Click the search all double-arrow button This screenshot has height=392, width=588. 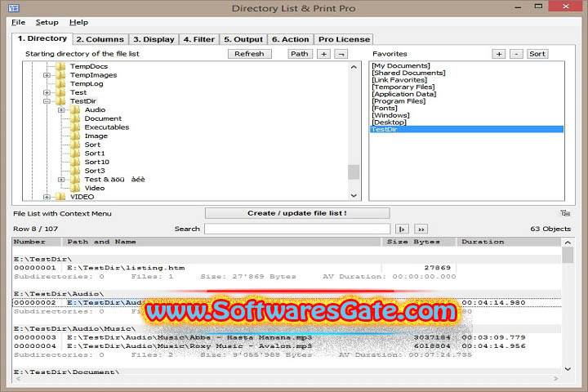(421, 229)
